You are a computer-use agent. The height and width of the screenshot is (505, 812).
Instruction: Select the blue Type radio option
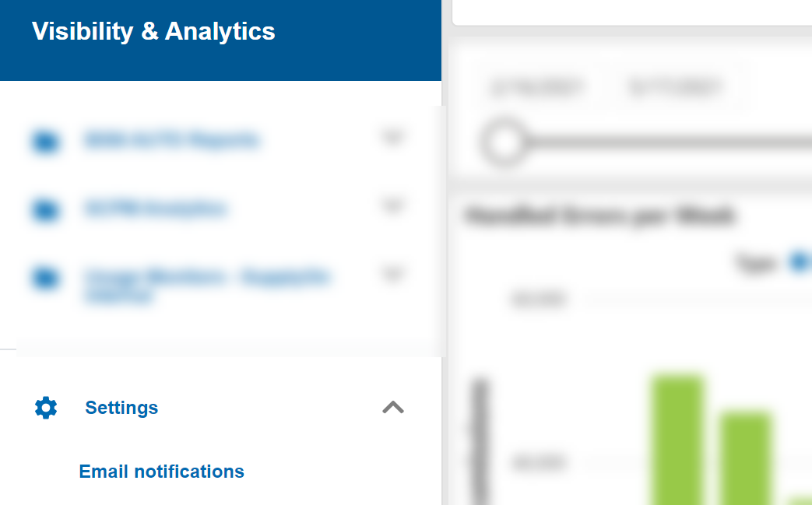click(x=800, y=261)
